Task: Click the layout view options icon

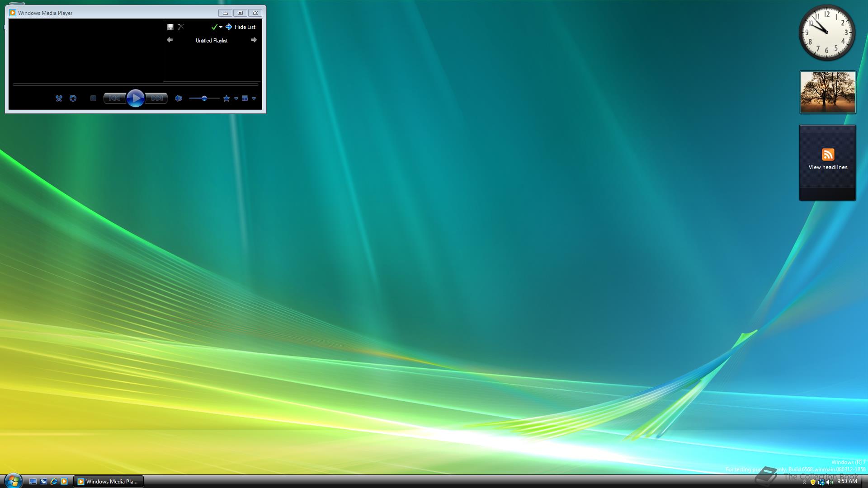Action: (245, 98)
